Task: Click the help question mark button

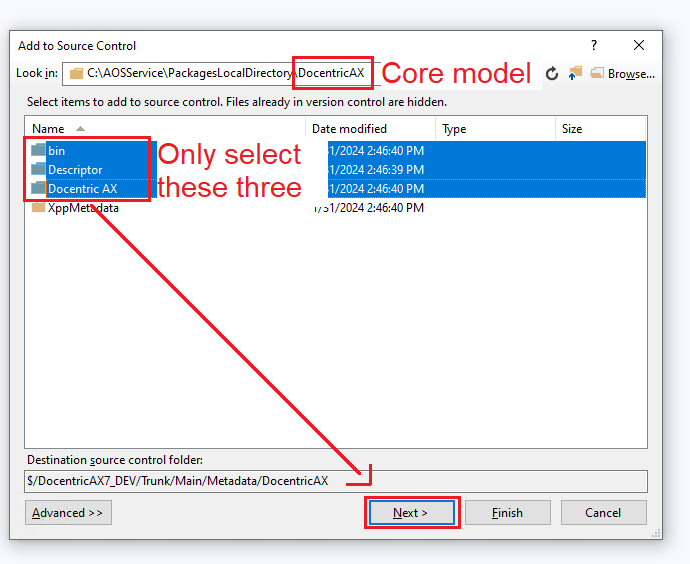Action: 594,45
